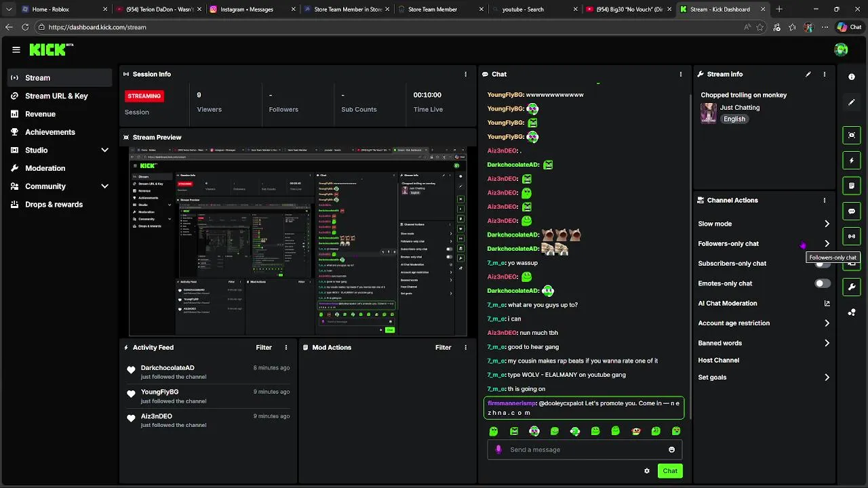Click Host Channel action
Image resolution: width=868 pixels, height=488 pixels.
718,361
